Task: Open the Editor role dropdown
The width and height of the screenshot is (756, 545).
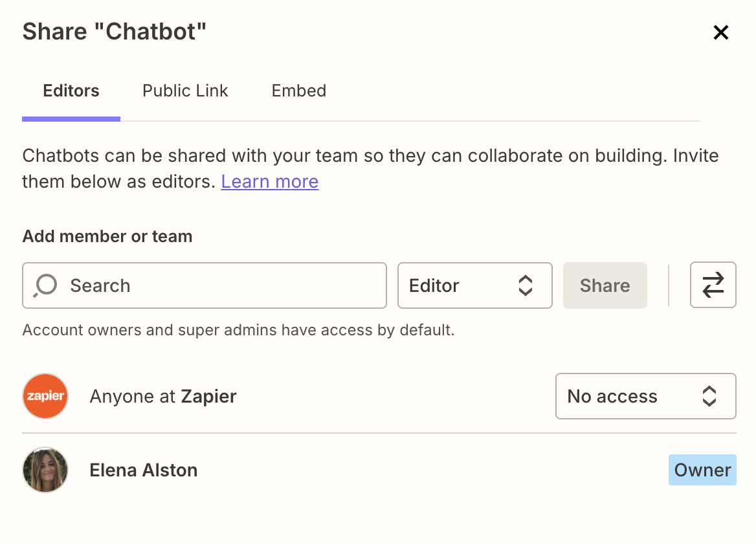Action: tap(474, 285)
